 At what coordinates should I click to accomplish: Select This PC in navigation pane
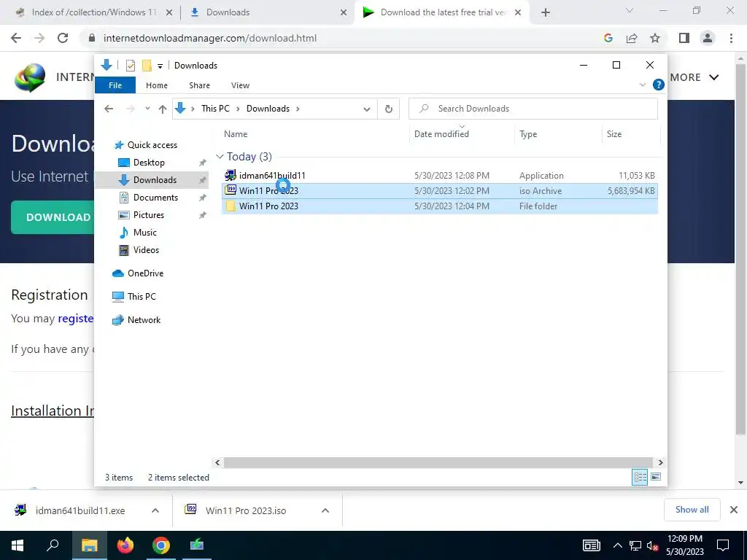(x=142, y=296)
